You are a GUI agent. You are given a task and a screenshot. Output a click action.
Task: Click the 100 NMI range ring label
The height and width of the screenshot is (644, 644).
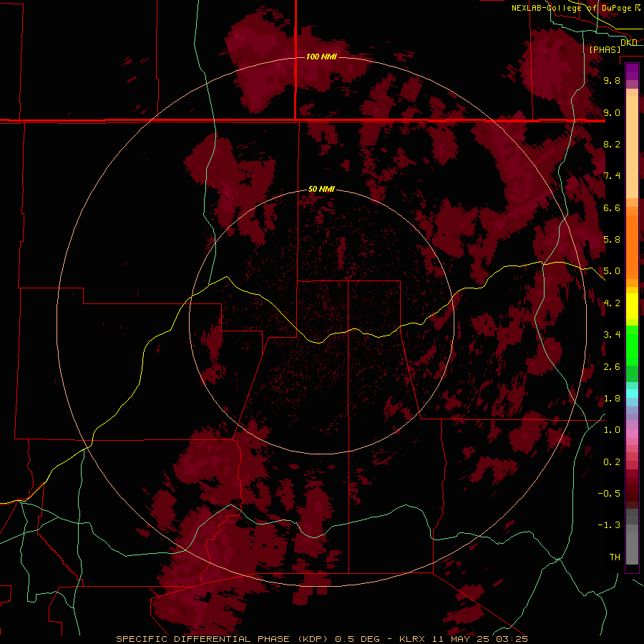pos(321,57)
